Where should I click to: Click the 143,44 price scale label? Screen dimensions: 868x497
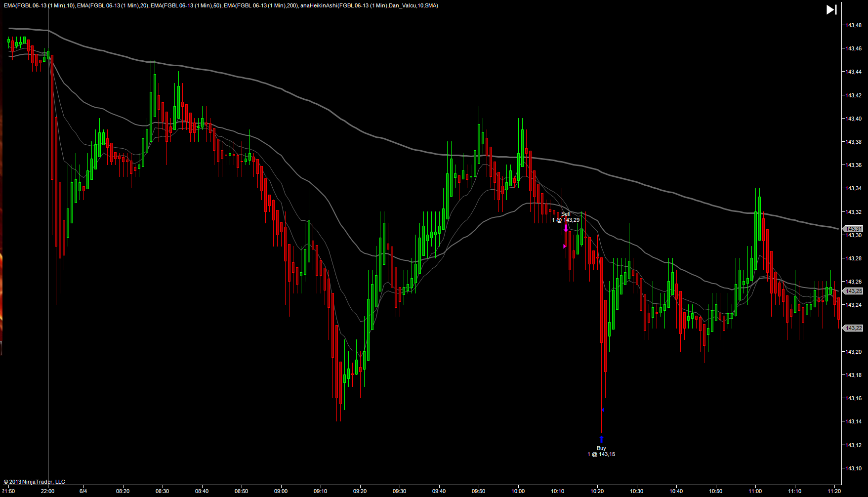pyautogui.click(x=854, y=72)
